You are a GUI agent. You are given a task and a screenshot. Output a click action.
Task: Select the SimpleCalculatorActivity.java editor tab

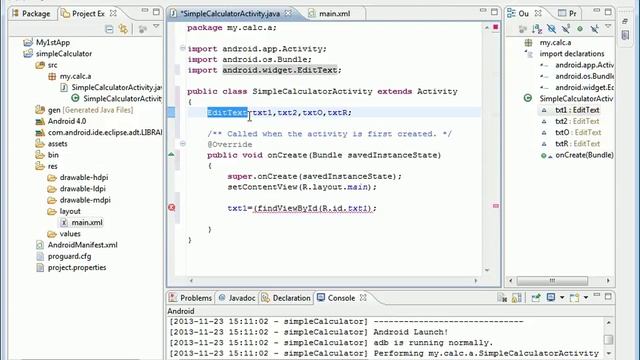231,13
